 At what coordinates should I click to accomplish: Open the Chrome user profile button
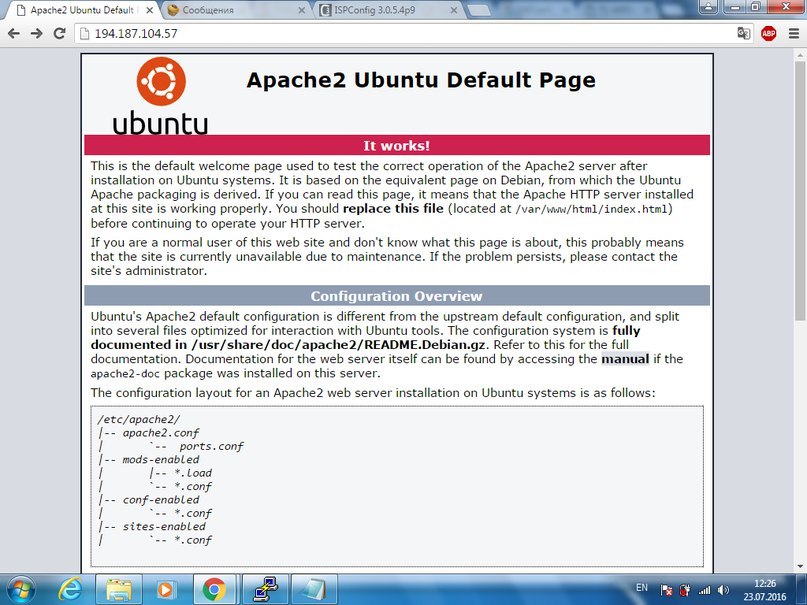[708, 7]
